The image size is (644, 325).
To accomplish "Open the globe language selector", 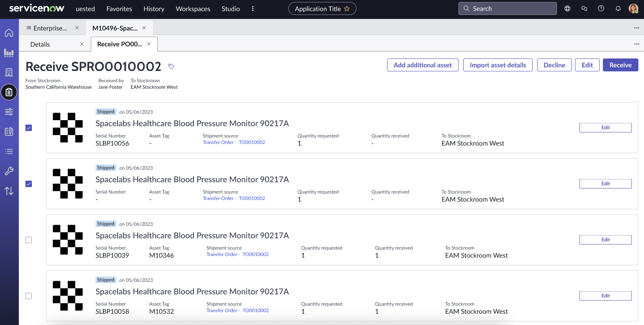I will [567, 8].
